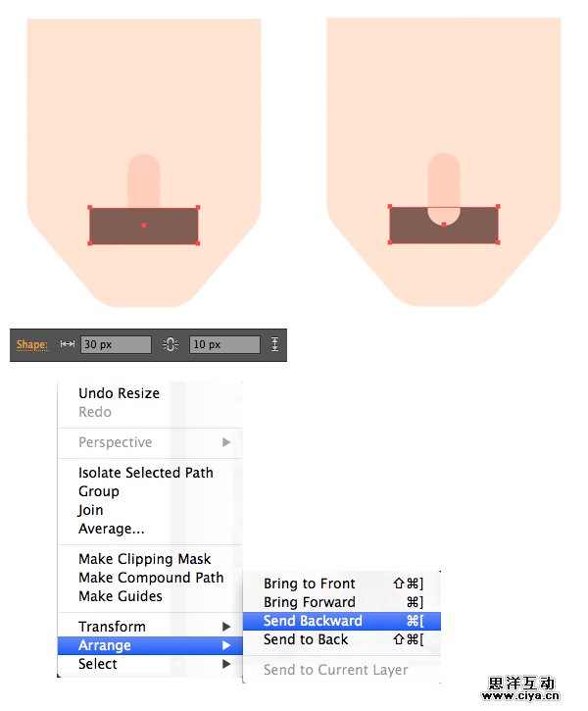Click the right brown rectangle shape
This screenshot has width=588, height=711.
click(412, 228)
